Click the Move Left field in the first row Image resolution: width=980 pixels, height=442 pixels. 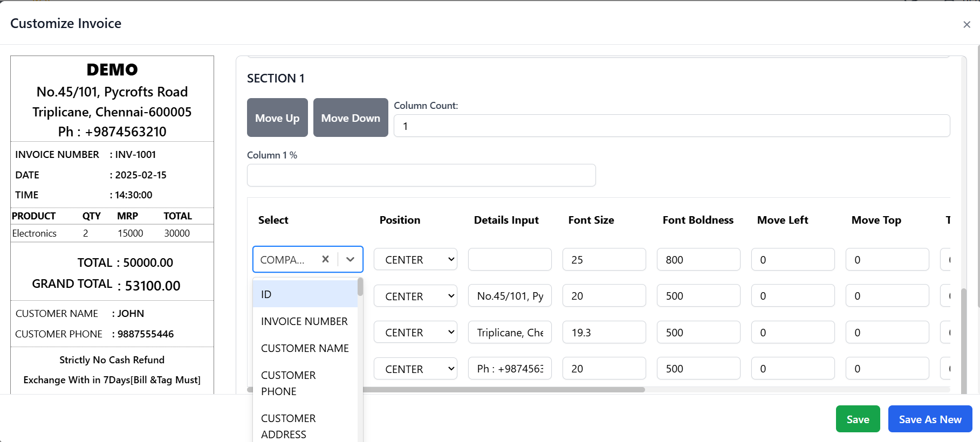click(793, 259)
